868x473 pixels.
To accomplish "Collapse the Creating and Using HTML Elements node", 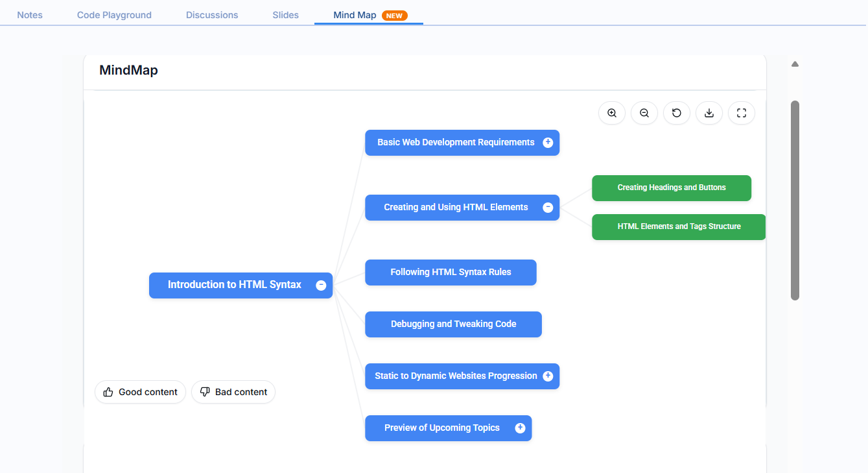I will 548,207.
